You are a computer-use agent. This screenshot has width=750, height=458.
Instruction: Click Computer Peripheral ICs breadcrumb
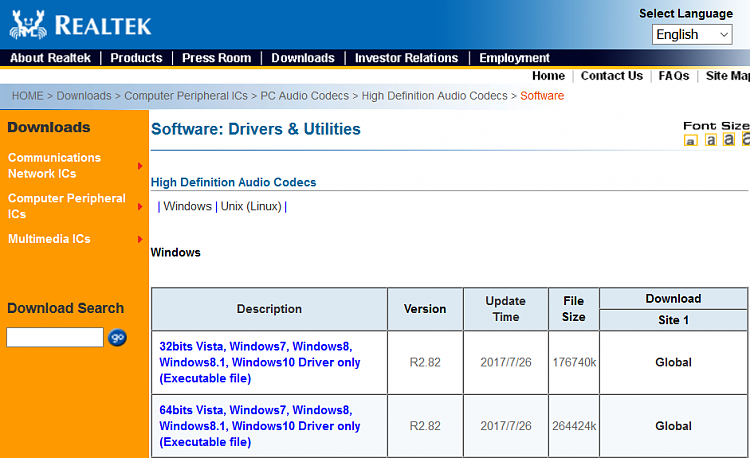(186, 96)
